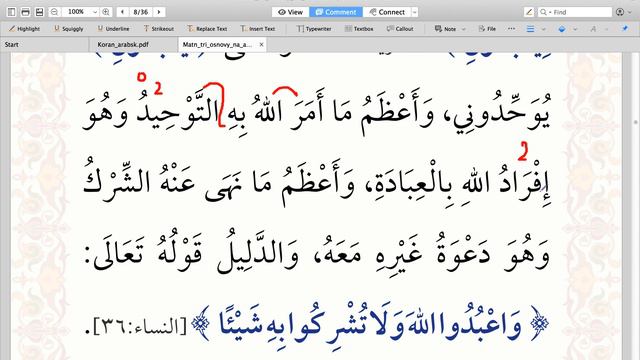Screen dimensions: 640x360
Task: Select the Underline tool
Action: 113,29
